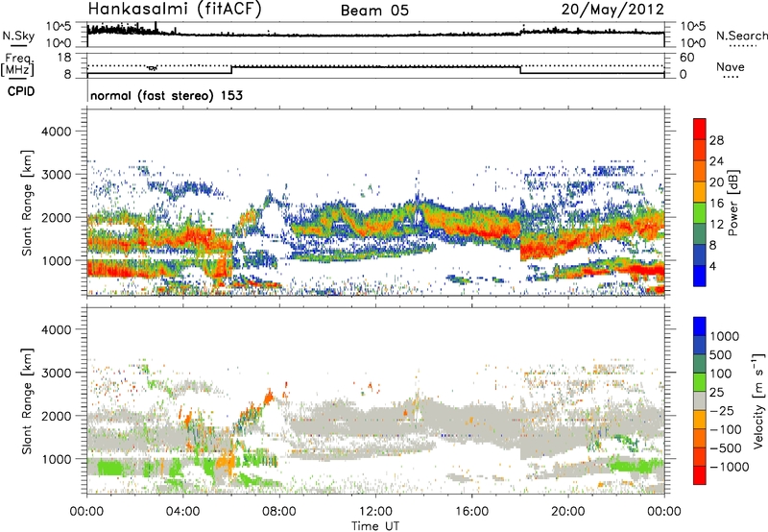The width and height of the screenshot is (768, 532).
Task: Click 'normal (fast stereo) 153' mode text
Action: (x=166, y=95)
